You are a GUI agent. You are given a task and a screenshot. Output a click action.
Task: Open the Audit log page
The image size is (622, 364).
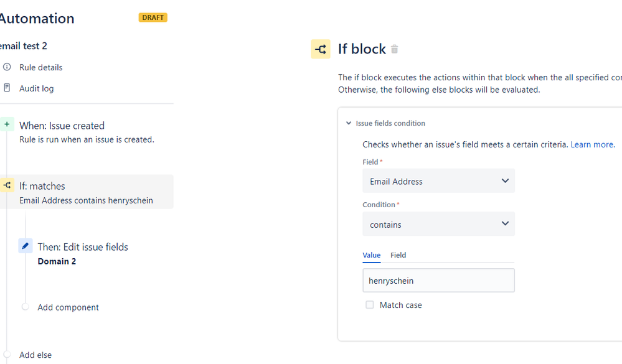36,88
